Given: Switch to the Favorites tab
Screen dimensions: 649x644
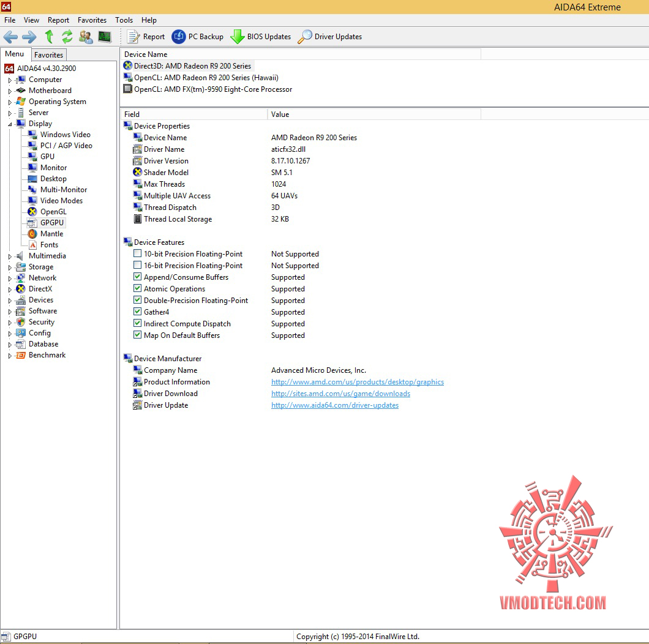Looking at the screenshot, I should click(x=48, y=54).
